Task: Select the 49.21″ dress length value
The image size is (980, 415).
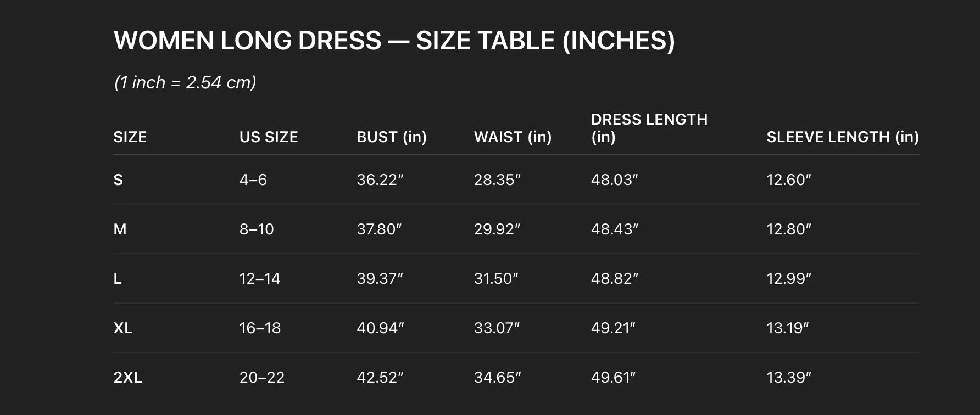Action: pyautogui.click(x=613, y=328)
